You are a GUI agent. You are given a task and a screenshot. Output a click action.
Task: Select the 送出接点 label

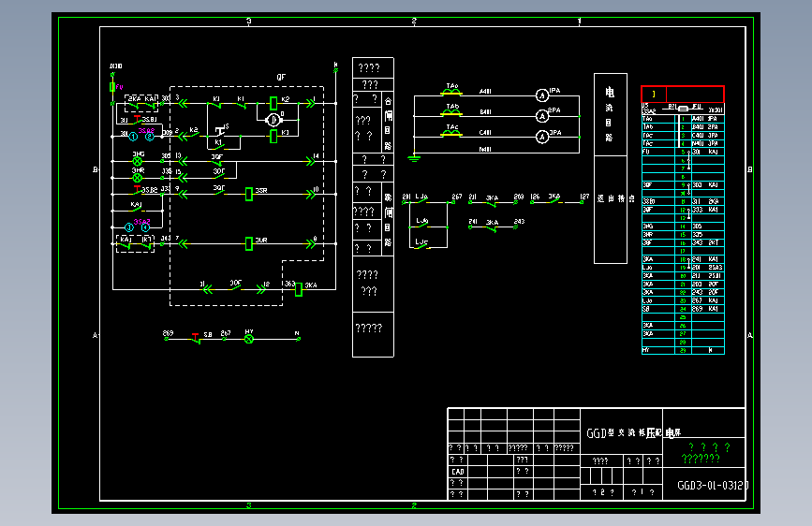click(x=615, y=198)
